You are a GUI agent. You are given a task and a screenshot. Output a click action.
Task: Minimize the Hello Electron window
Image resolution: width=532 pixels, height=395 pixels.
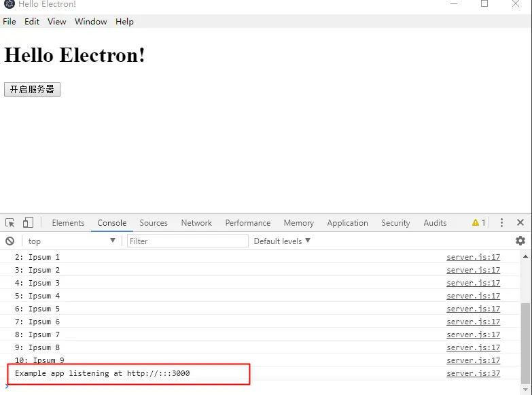pos(454,3)
